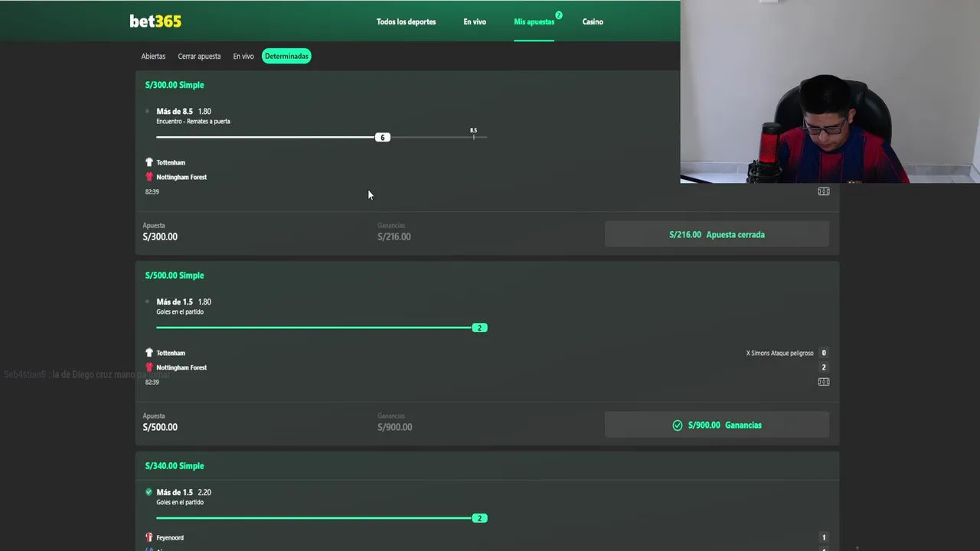Click the grey status dot beside Más de 8.5

148,112
